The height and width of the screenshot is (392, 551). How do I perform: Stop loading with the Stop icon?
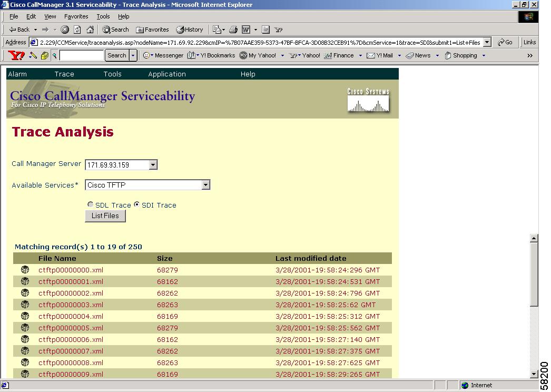[65, 30]
